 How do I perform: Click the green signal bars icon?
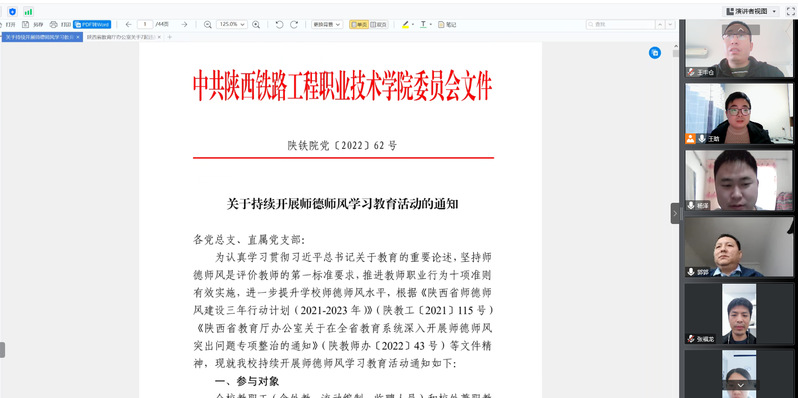(x=28, y=11)
